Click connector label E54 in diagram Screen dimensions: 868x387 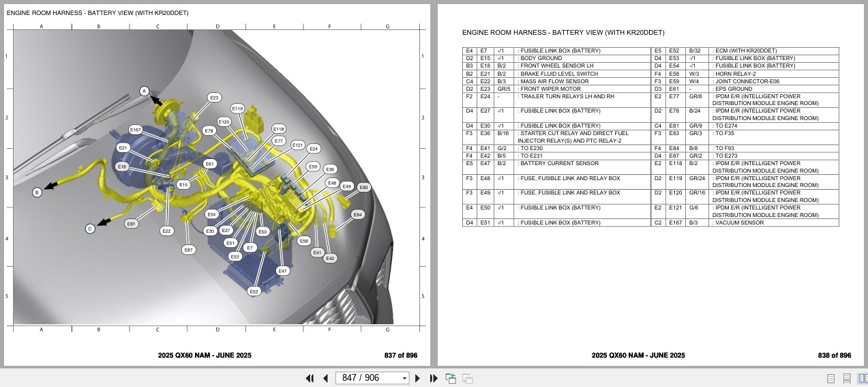coord(212,214)
